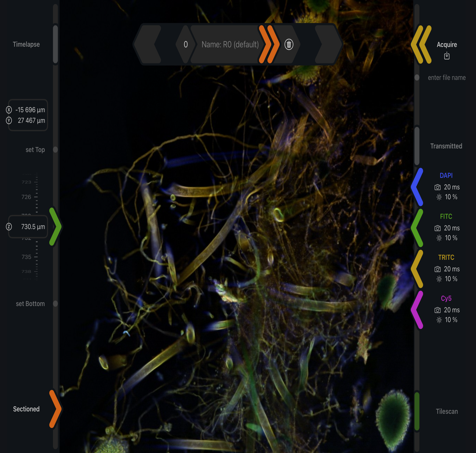
Task: Click the FITC exposure camera icon
Action: pyautogui.click(x=437, y=228)
